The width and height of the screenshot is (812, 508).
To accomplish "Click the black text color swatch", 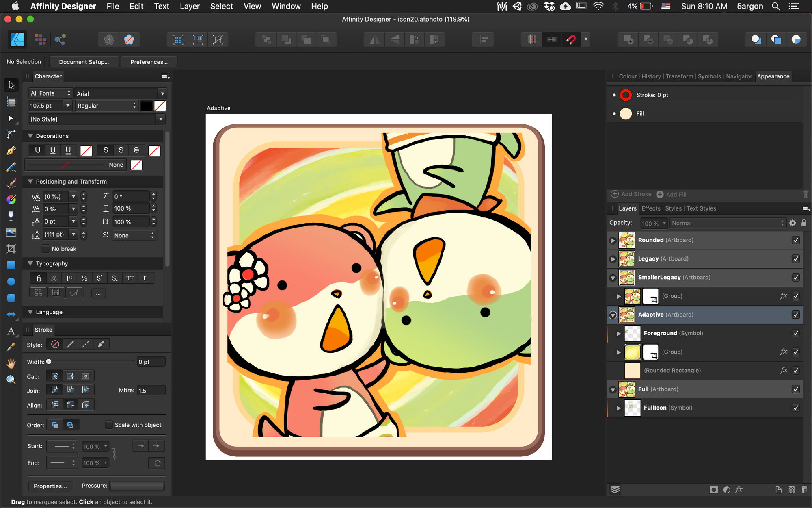I will [x=146, y=106].
